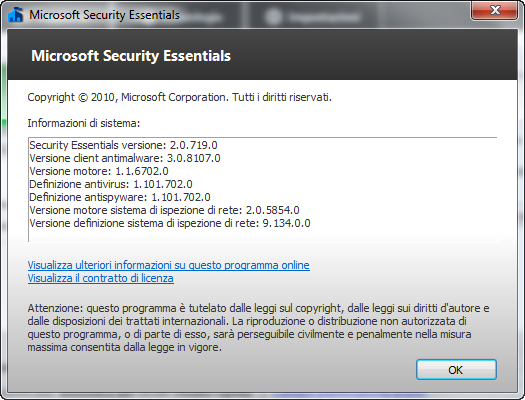This screenshot has width=525, height=400.
Task: Confirm the dialog with the OK button
Action: (456, 370)
